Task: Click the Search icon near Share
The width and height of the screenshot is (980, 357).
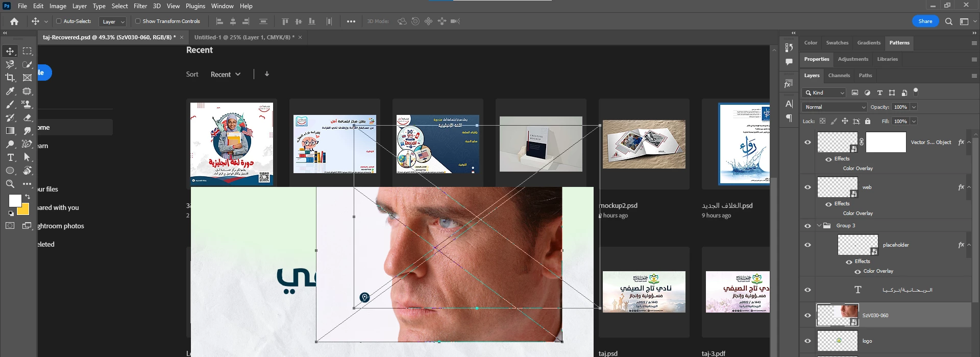Action: pyautogui.click(x=949, y=21)
